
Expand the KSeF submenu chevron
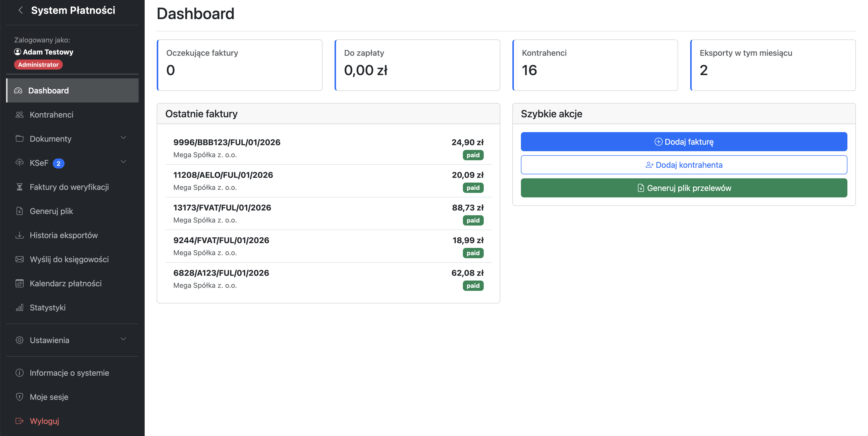(123, 162)
